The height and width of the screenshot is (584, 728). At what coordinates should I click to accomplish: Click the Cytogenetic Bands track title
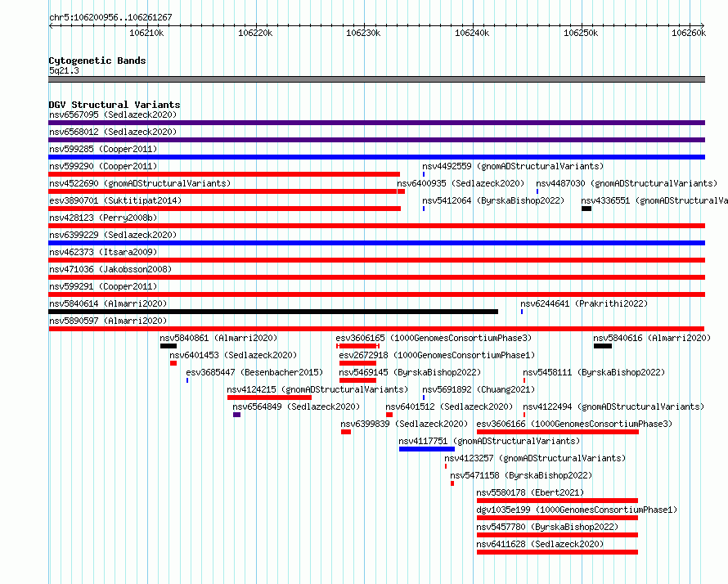[x=97, y=61]
